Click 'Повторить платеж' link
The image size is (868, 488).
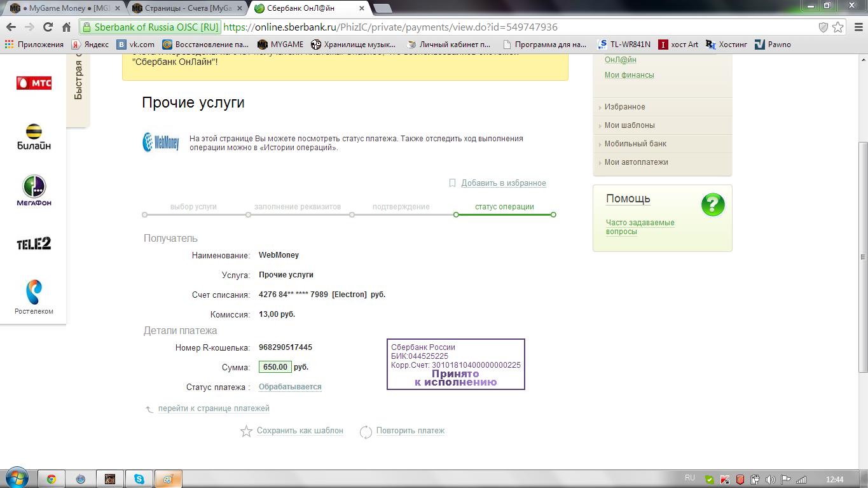[410, 431]
